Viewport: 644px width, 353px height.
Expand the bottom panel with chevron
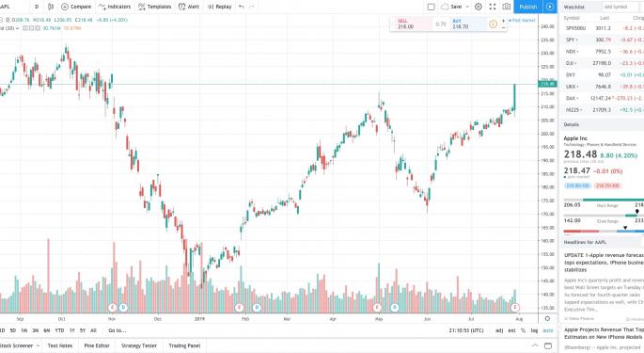(535, 345)
